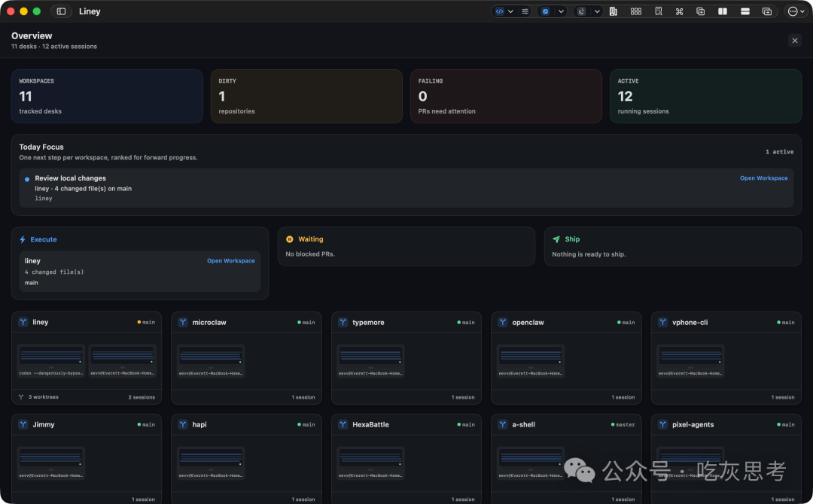Click the branch icon on the microclaw card
Screen dimensions: 813x504
tap(183, 322)
